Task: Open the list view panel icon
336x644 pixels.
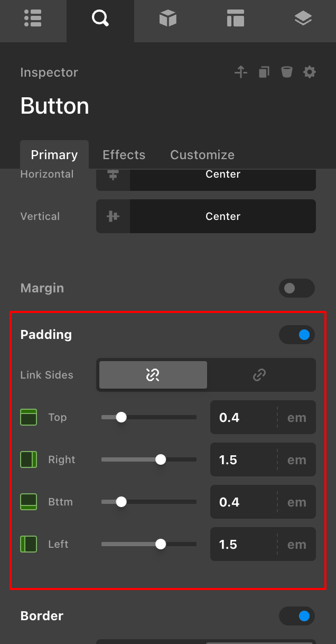Action: 33,18
